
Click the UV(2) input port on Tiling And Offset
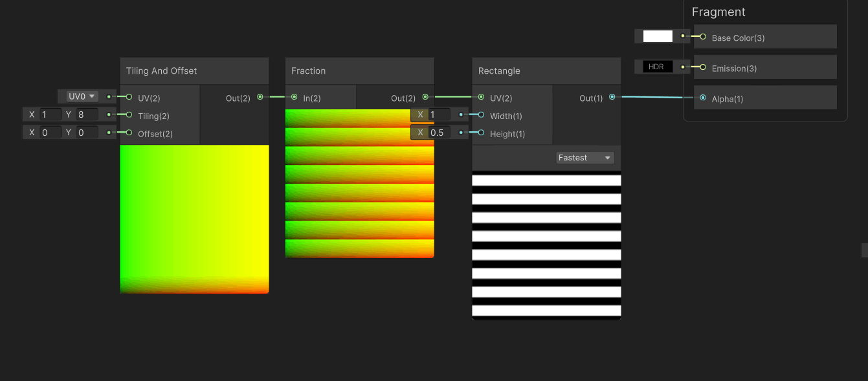coord(129,97)
